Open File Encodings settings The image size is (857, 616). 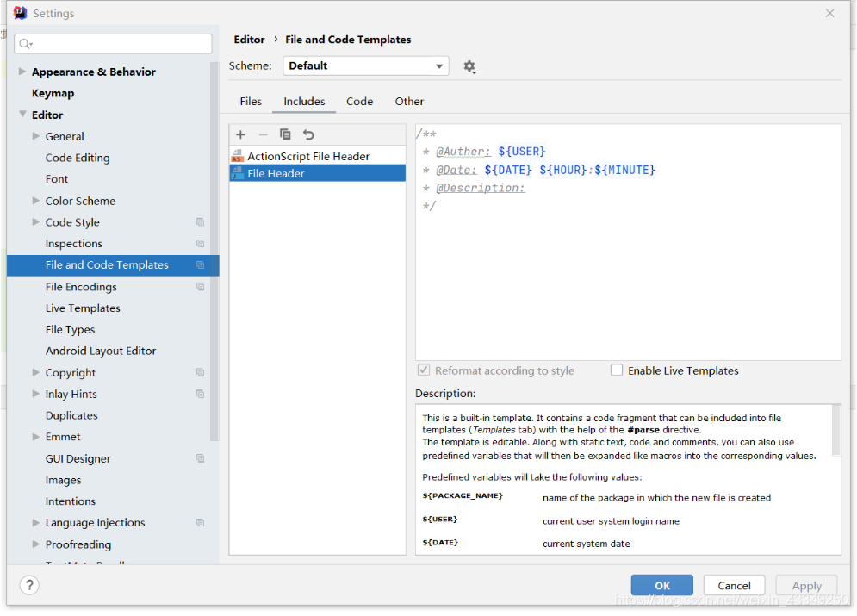(x=81, y=287)
